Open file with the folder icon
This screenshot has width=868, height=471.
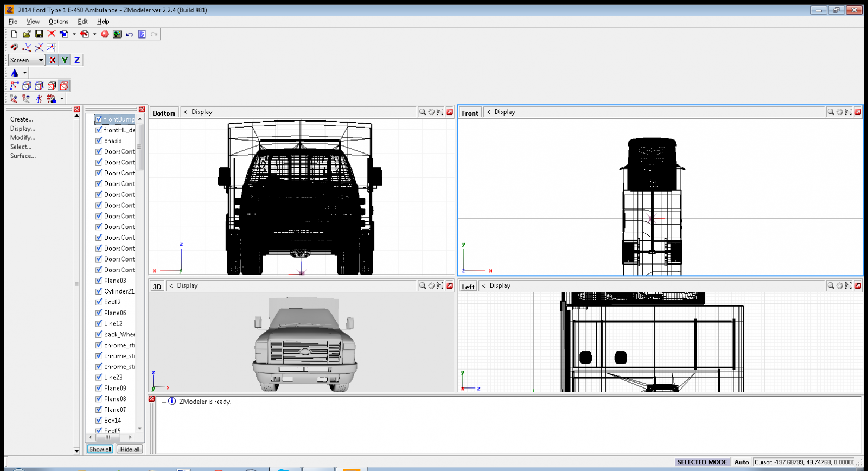click(27, 34)
